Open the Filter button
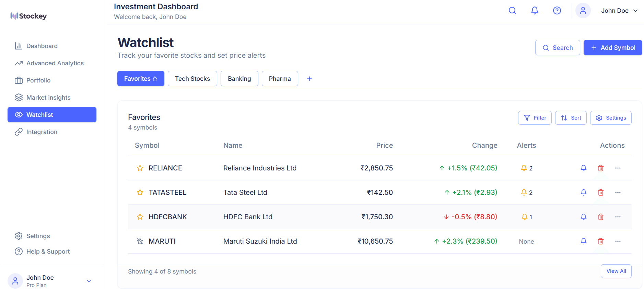This screenshot has width=644, height=289. [535, 118]
